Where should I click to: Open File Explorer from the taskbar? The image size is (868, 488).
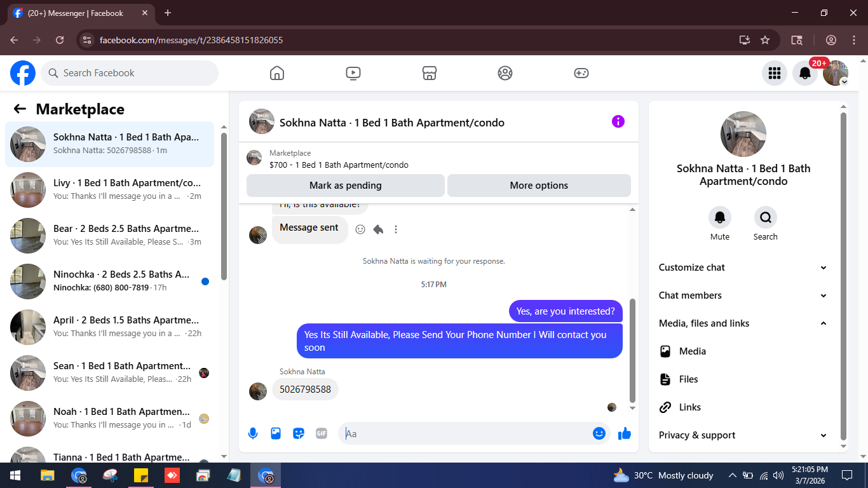pyautogui.click(x=47, y=475)
